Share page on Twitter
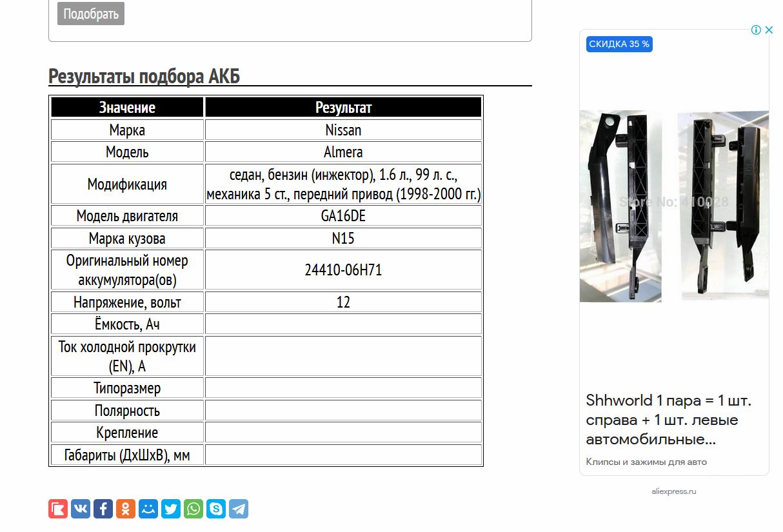 tap(171, 509)
